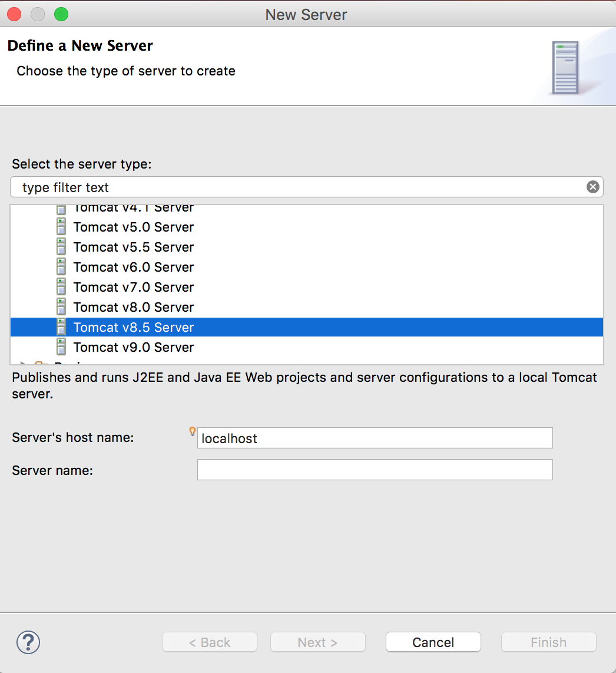Viewport: 616px width, 673px height.
Task: Open the help question mark icon
Action: coord(28,642)
